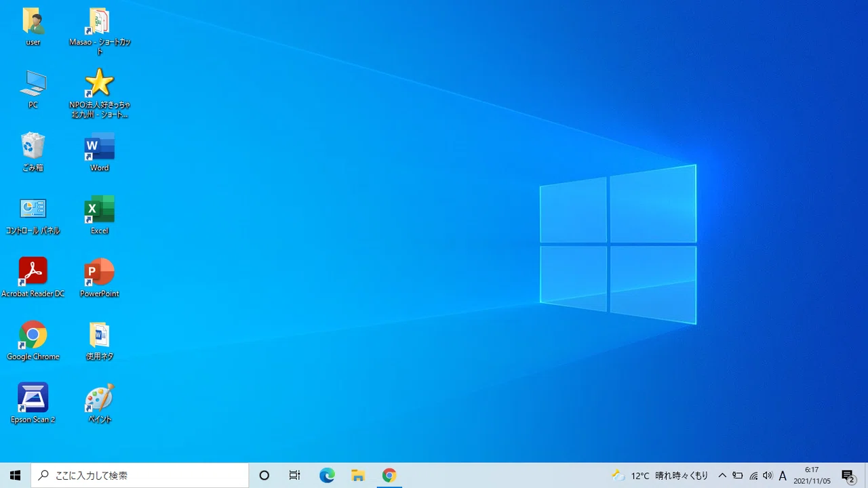Expand the hidden tray icons chevron

click(722, 476)
